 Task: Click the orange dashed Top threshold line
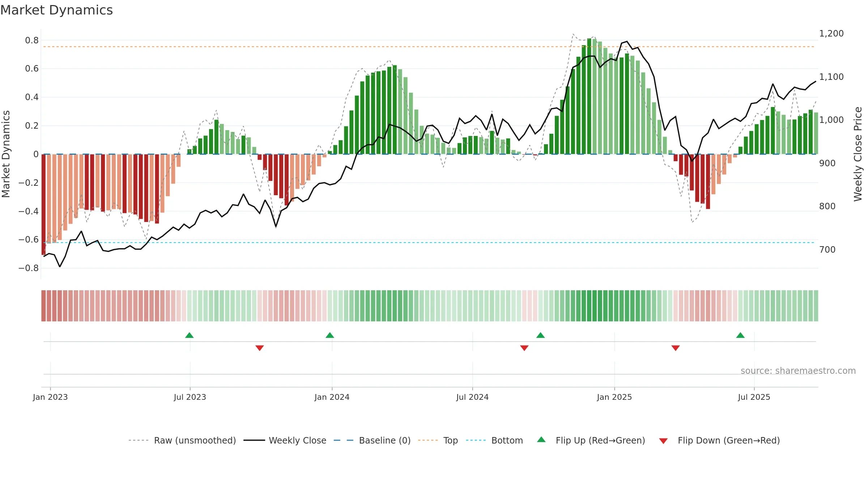click(429, 47)
